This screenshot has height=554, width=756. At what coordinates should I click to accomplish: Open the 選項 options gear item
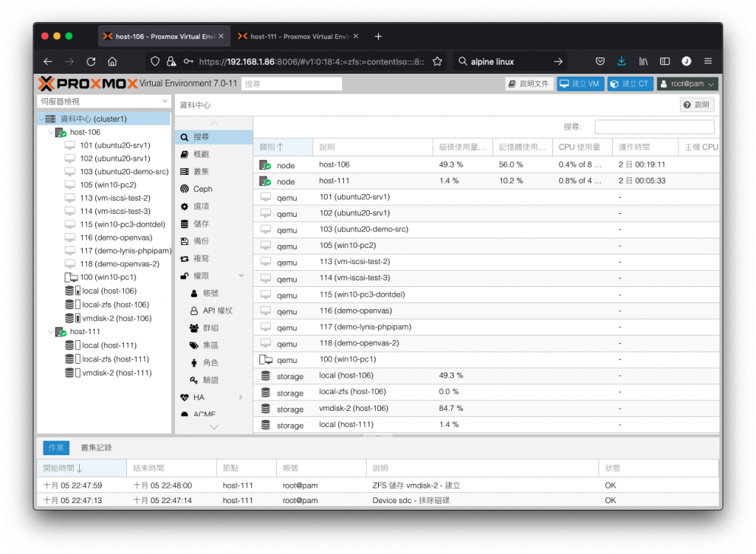pos(213,207)
